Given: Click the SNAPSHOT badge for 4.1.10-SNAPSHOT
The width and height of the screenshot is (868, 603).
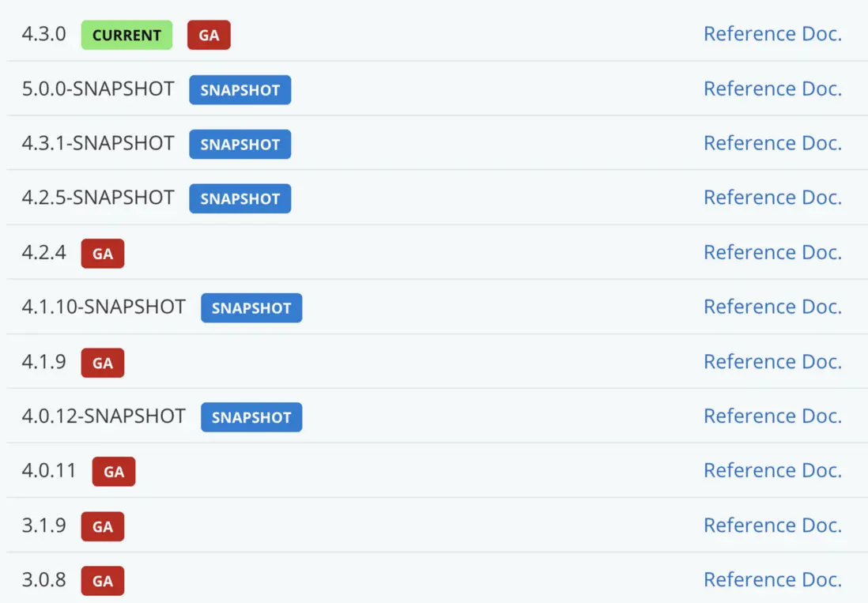Looking at the screenshot, I should pos(251,308).
